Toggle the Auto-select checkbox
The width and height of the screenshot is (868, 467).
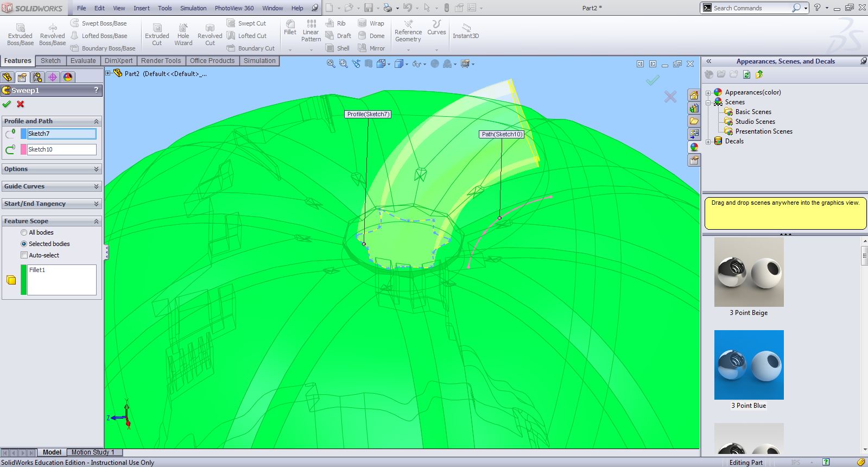pyautogui.click(x=24, y=255)
